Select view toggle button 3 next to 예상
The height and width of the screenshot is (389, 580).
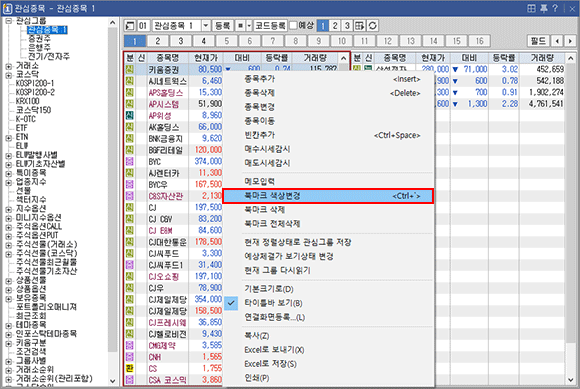[x=347, y=26]
